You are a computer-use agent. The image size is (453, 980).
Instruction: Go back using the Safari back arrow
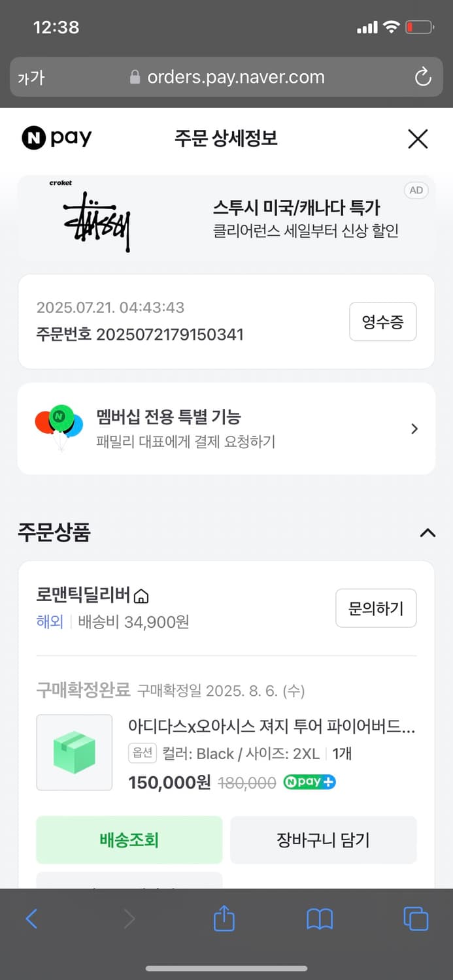tap(31, 918)
